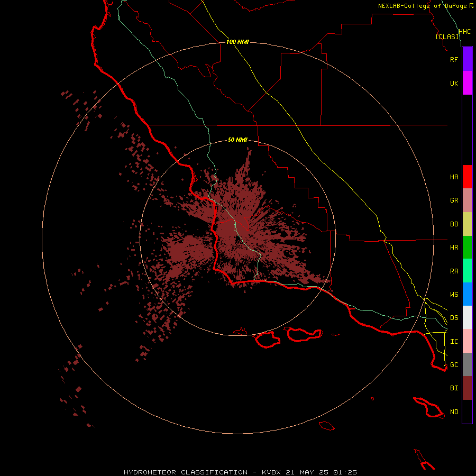Click the GR legend color swatch
Screen dimensions: 476x476
click(467, 200)
